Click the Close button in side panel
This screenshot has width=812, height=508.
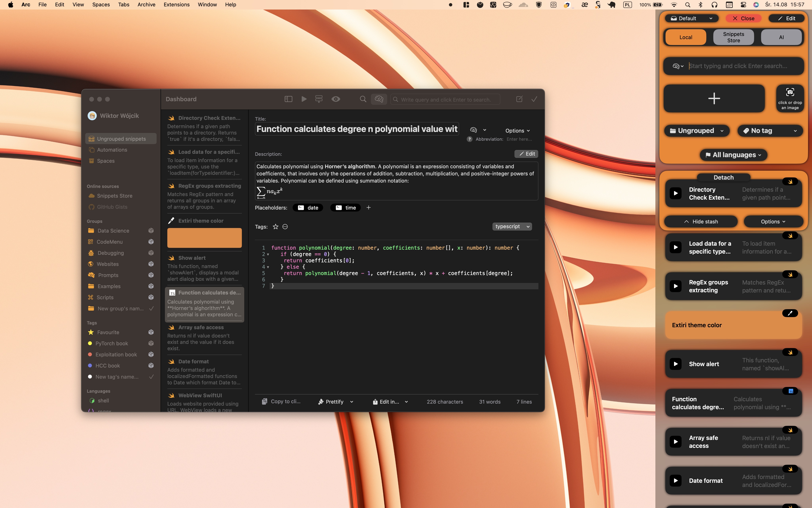click(x=743, y=18)
